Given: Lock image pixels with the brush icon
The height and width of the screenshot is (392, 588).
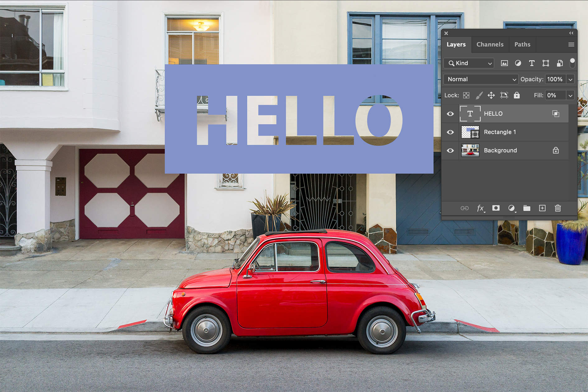Looking at the screenshot, I should coord(479,95).
